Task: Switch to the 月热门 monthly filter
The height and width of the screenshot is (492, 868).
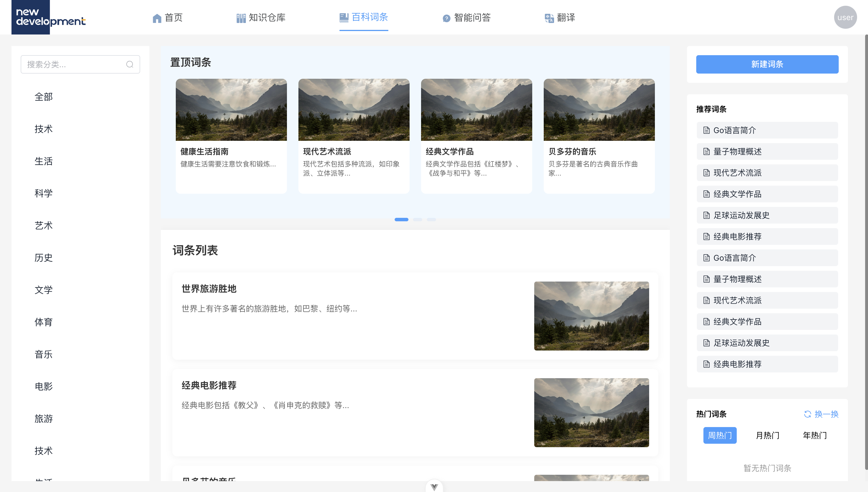Action: pyautogui.click(x=767, y=435)
